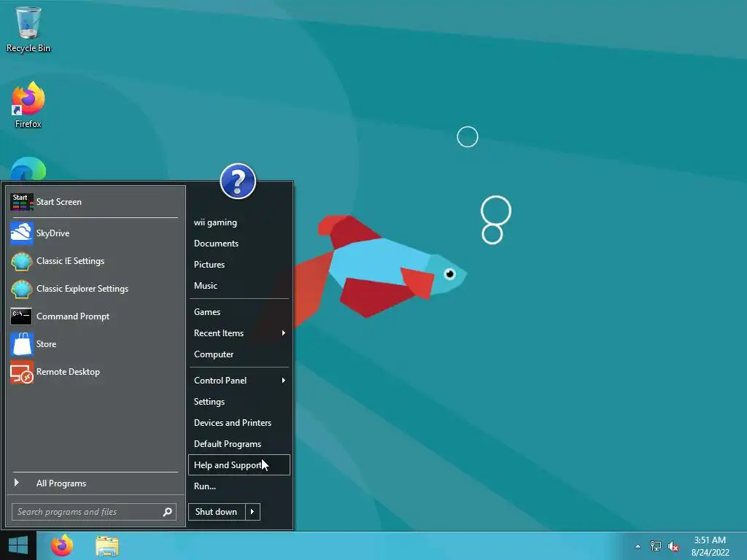Open Firefox from the taskbar

[x=62, y=545]
